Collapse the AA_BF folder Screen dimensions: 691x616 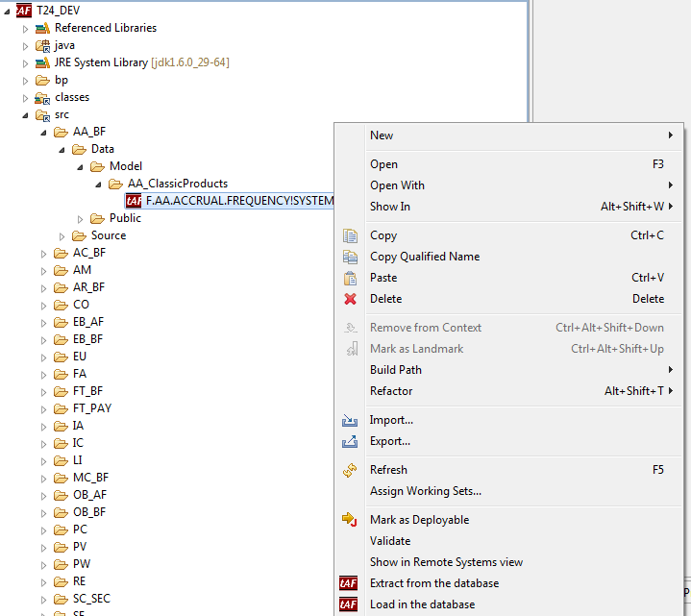[44, 133]
